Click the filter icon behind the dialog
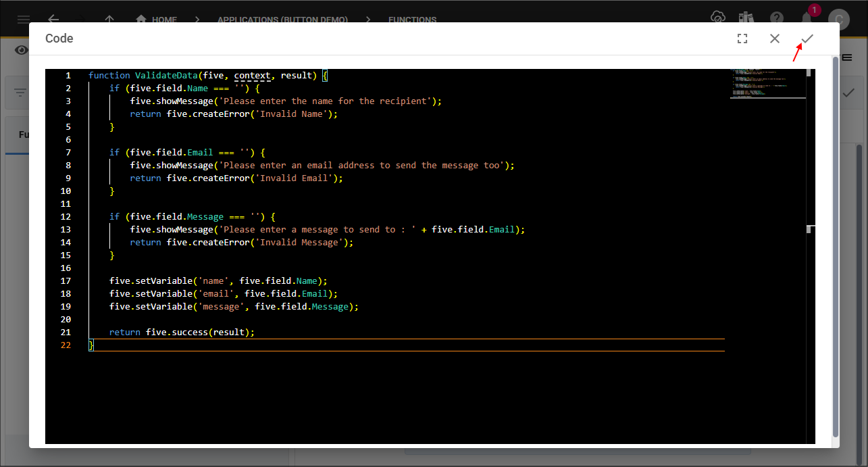The width and height of the screenshot is (868, 467). 20,93
